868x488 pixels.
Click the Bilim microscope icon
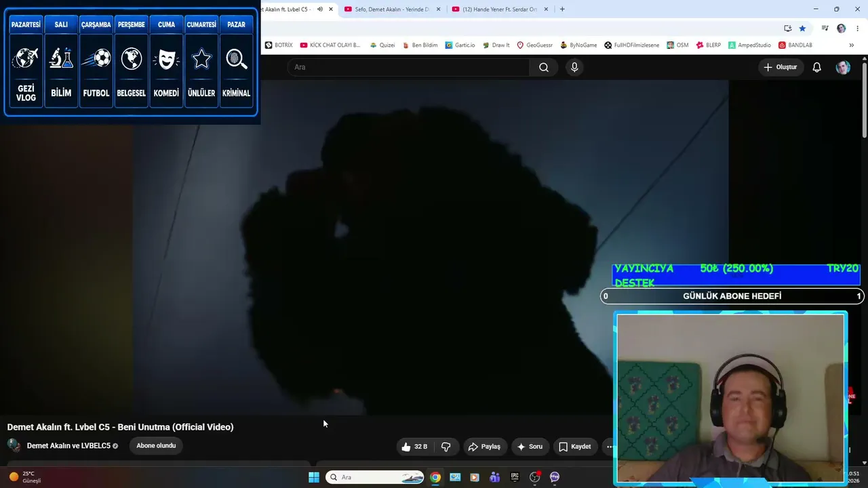tap(61, 59)
